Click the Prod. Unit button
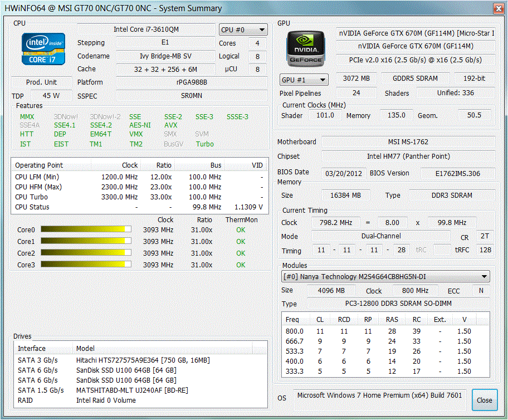The height and width of the screenshot is (420, 508). pos(41,82)
